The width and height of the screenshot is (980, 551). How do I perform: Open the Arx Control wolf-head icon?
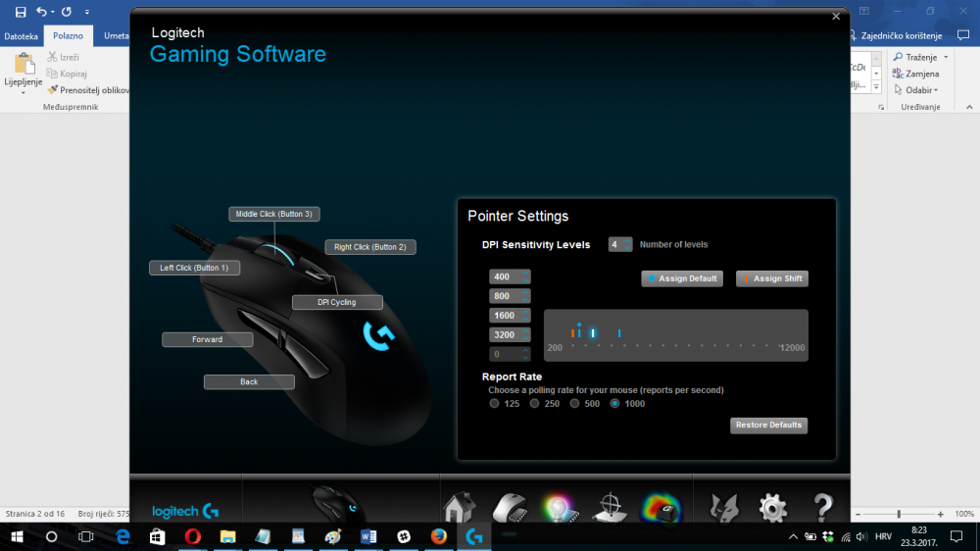(x=724, y=508)
